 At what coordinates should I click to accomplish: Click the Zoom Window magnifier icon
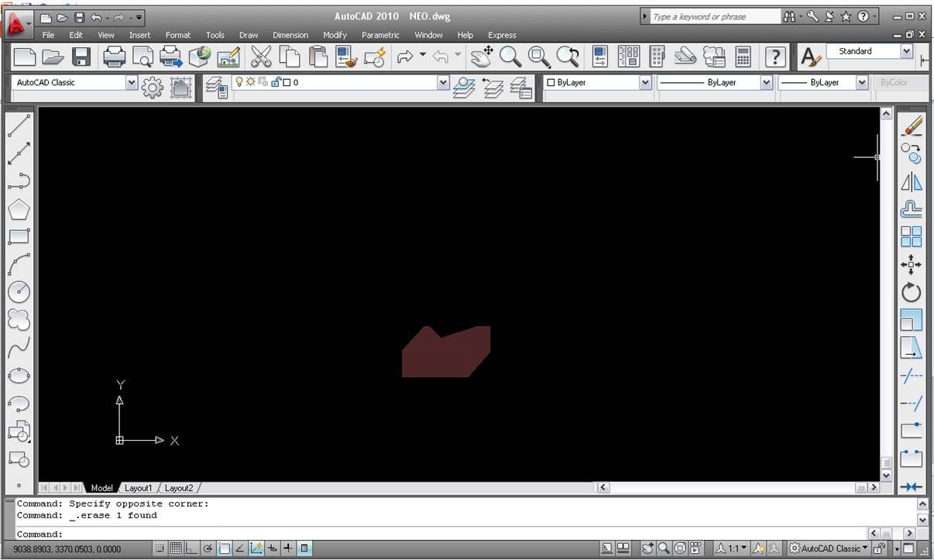click(x=539, y=57)
